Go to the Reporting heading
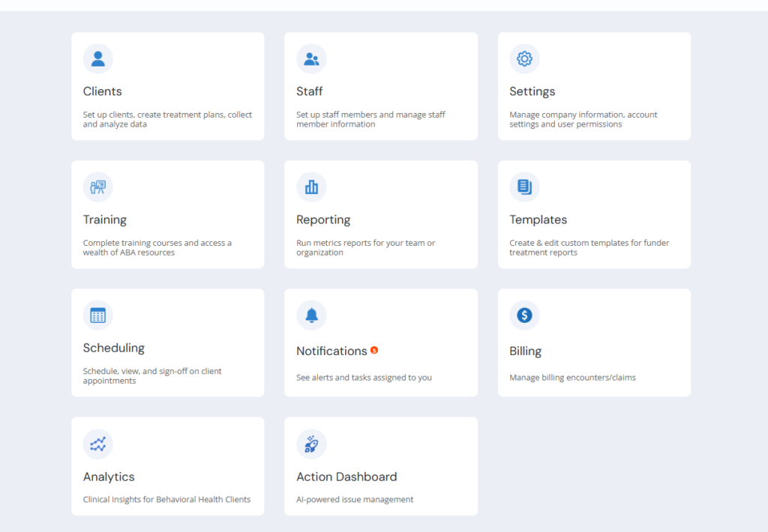This screenshot has width=768, height=532. (323, 220)
